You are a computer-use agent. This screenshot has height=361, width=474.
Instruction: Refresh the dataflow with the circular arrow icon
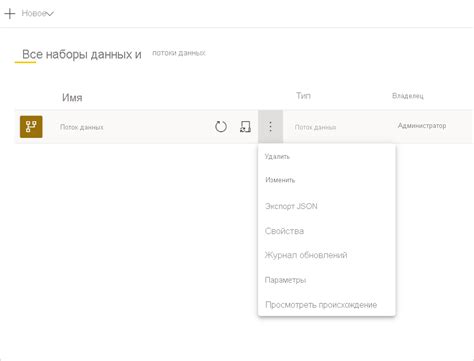tap(221, 127)
